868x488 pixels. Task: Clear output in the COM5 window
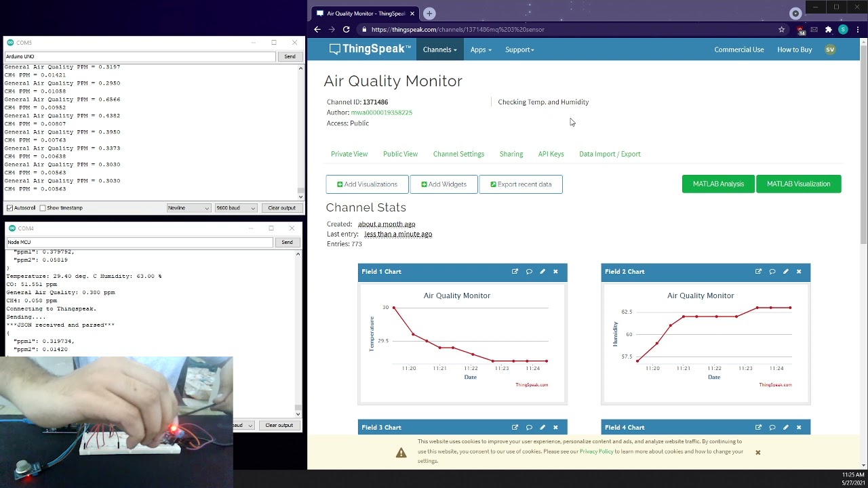[x=281, y=208]
